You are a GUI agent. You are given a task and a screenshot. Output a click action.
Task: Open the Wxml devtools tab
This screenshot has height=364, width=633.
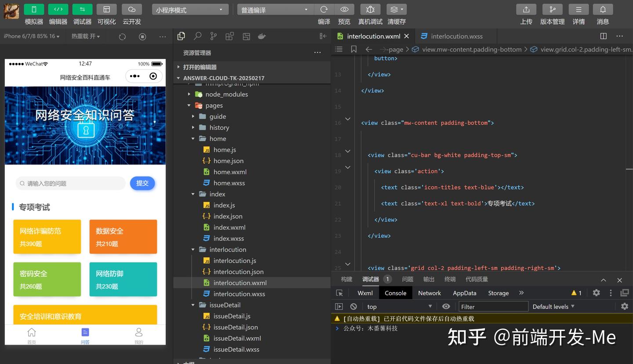tap(365, 293)
